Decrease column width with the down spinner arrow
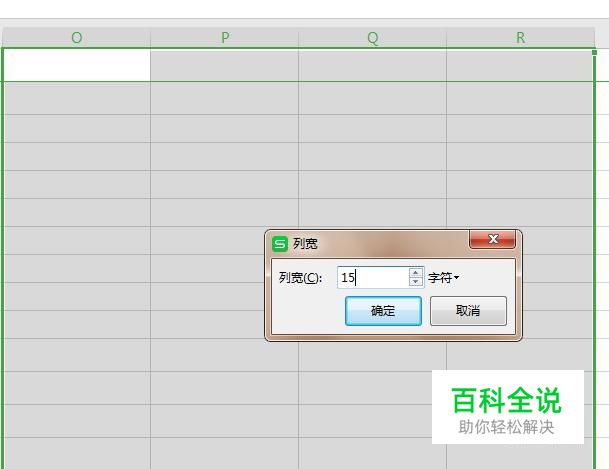Viewport: 609px width, 469px height. [416, 282]
